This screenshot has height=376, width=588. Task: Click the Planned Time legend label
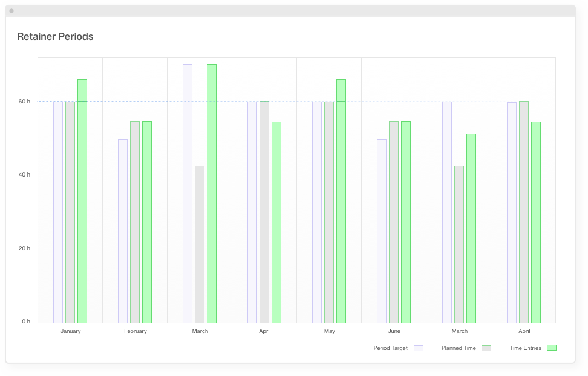459,348
